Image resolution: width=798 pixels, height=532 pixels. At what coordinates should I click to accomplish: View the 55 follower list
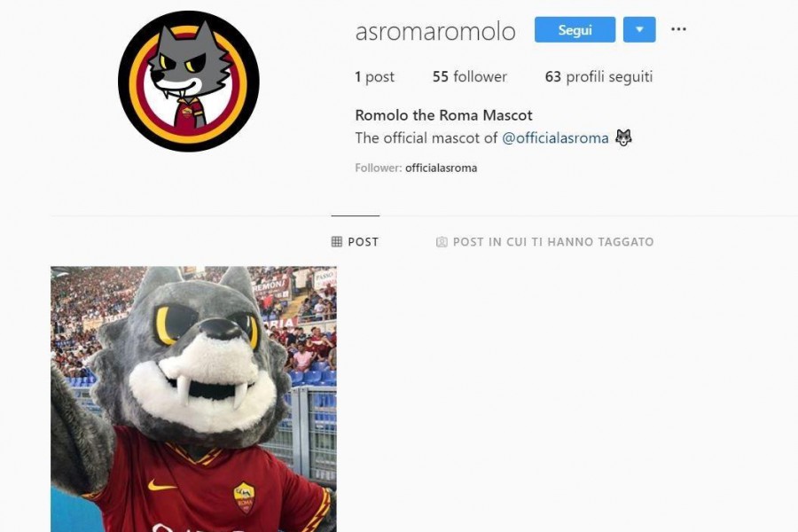pyautogui.click(x=470, y=77)
